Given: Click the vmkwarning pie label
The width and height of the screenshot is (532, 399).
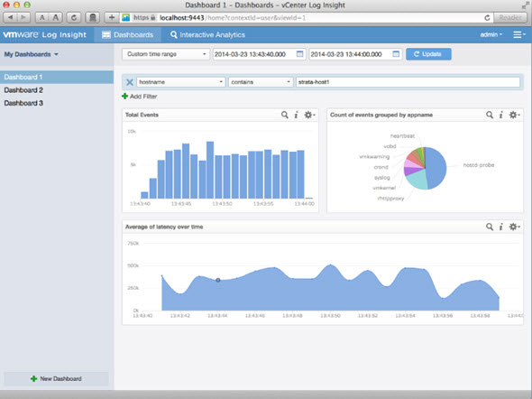Looking at the screenshot, I should coord(374,156).
